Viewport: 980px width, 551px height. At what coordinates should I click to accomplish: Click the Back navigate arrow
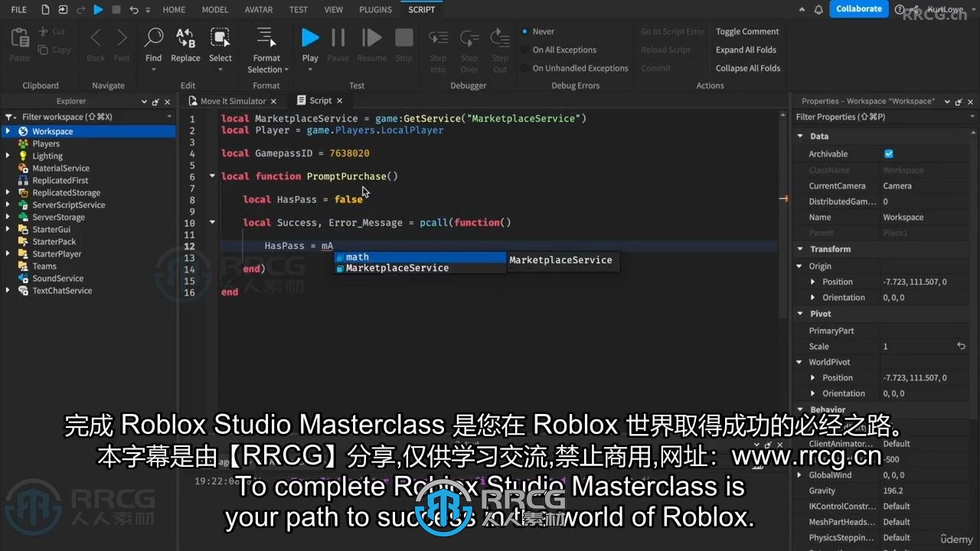point(96,38)
